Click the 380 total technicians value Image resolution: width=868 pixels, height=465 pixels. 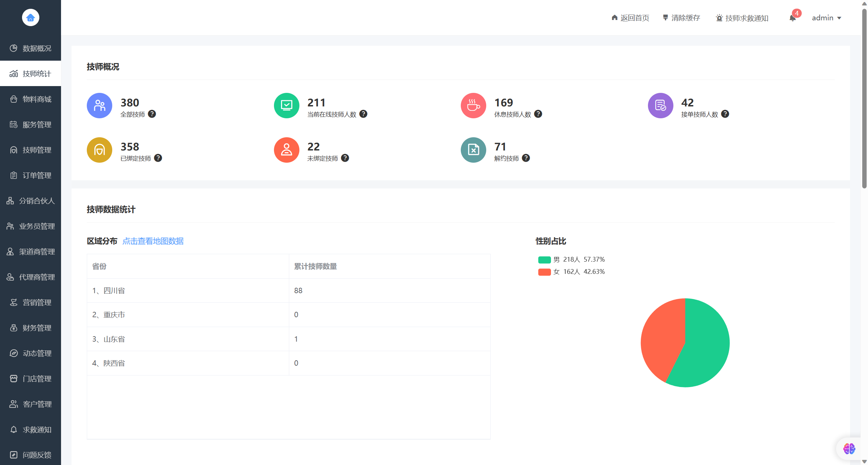tap(130, 102)
